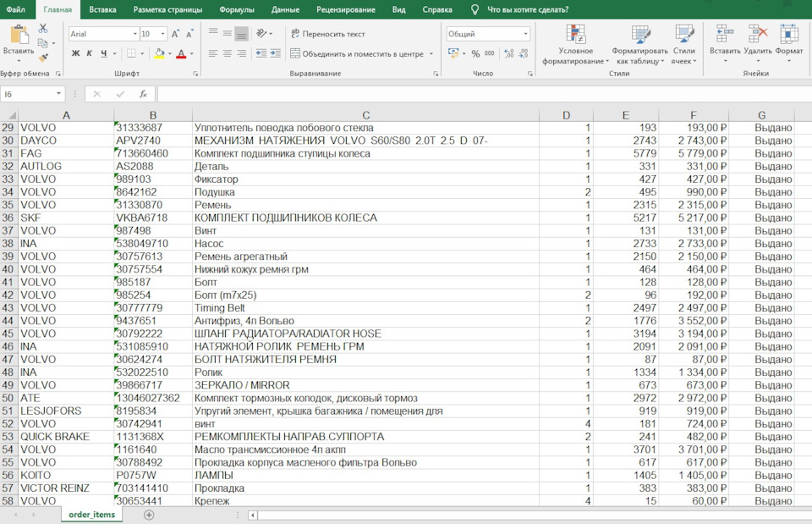Center text horizontally icon
Viewport: 812px width, 524px height.
[228, 53]
